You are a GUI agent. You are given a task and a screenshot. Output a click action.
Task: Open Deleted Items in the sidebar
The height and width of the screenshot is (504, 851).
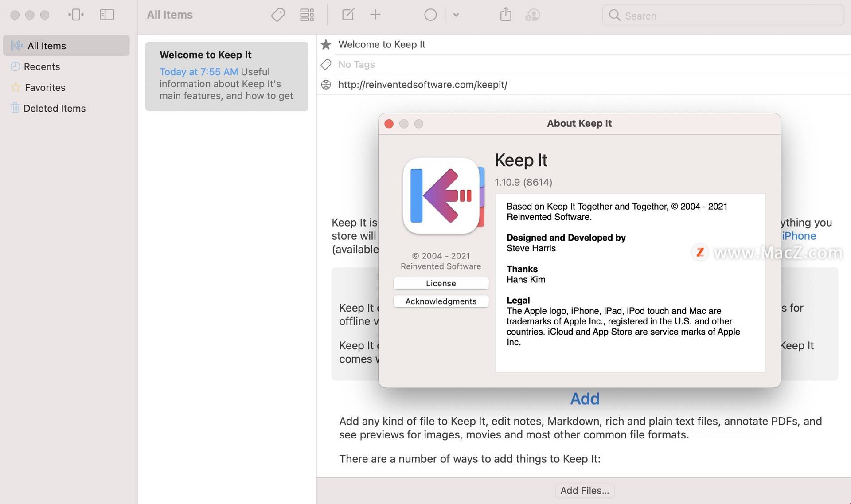[x=66, y=108]
